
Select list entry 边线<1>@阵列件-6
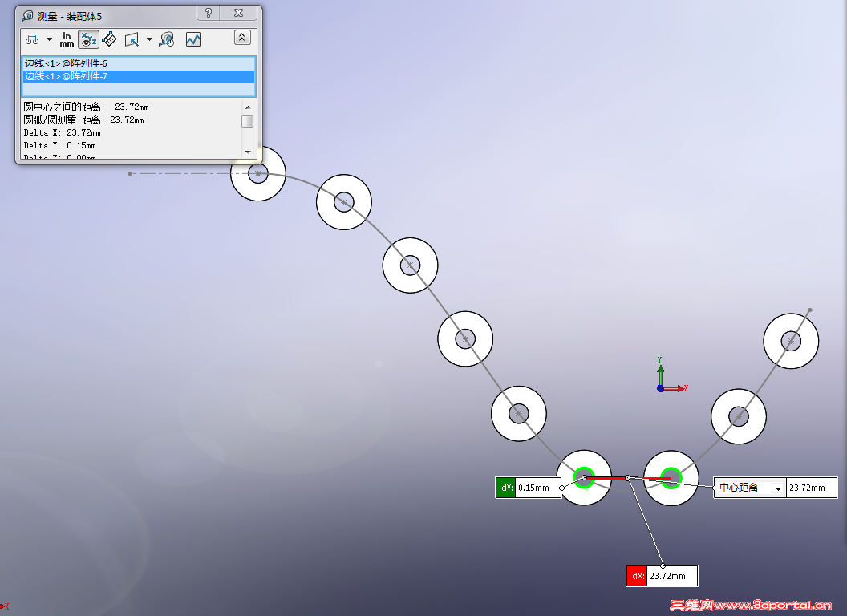(x=139, y=63)
